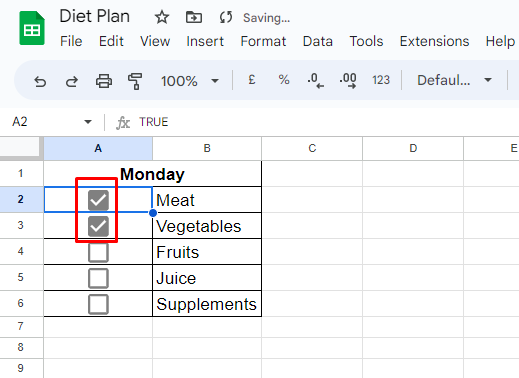The width and height of the screenshot is (519, 378).
Task: Click the Print icon
Action: 104,81
